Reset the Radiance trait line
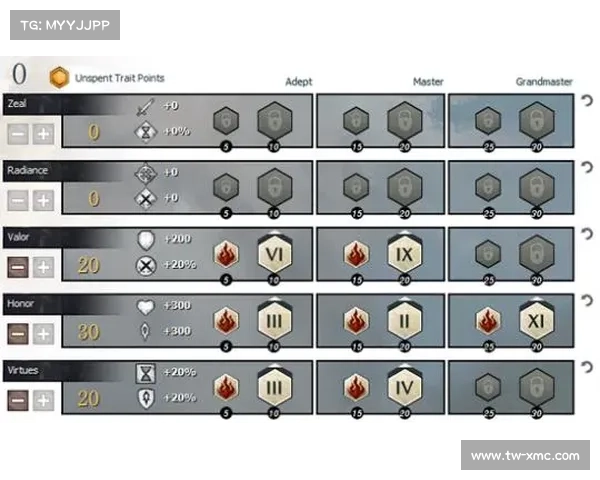The width and height of the screenshot is (600, 480). (587, 167)
